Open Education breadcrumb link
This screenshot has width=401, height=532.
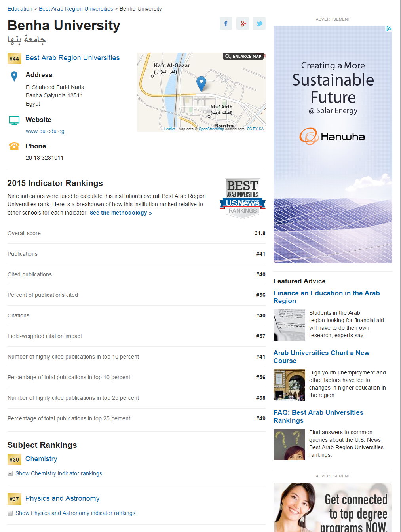20,9
